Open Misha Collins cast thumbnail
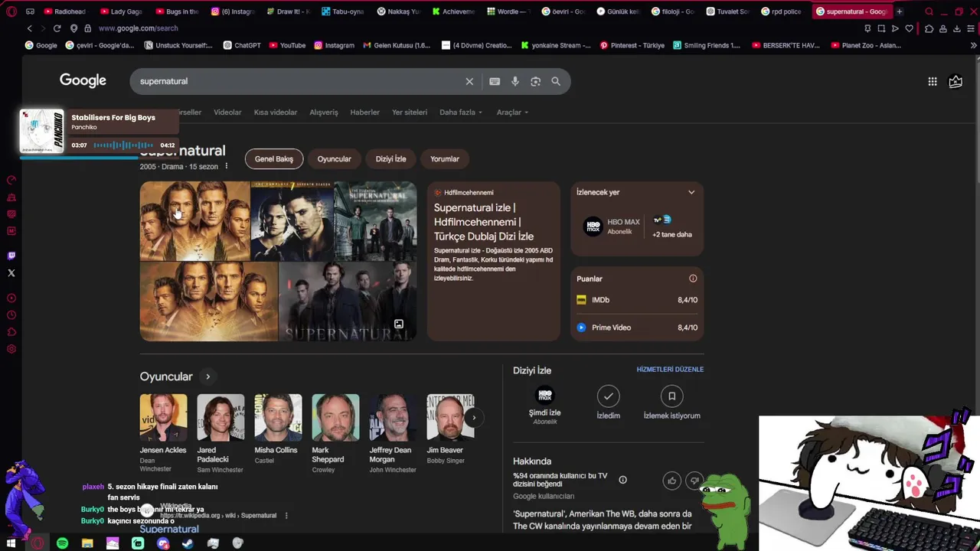The height and width of the screenshot is (551, 980). (x=278, y=417)
